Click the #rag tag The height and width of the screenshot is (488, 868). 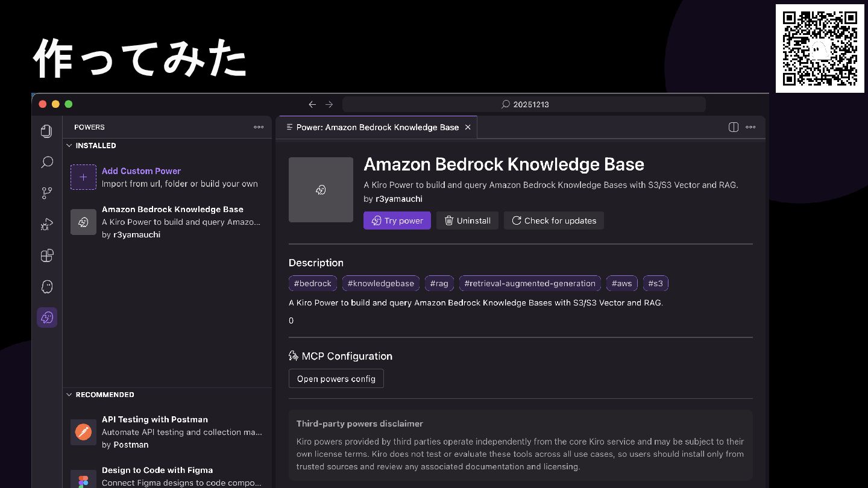point(439,283)
